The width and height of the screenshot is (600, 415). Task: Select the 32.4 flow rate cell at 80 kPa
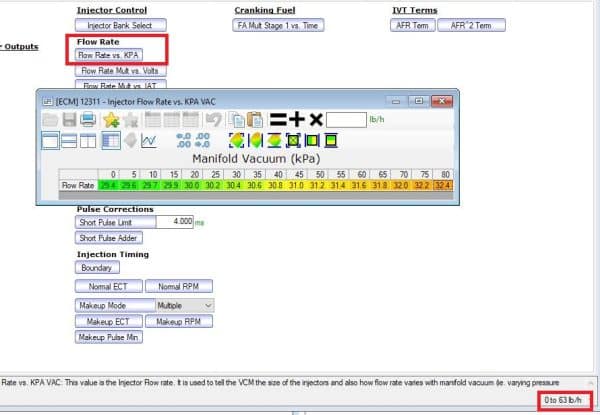[443, 186]
